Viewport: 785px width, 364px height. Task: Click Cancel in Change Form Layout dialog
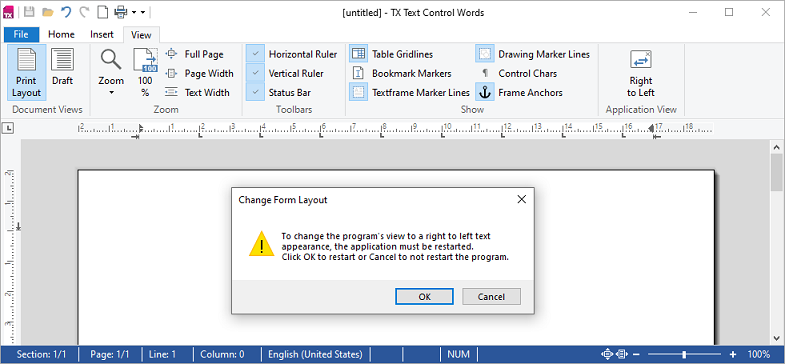click(x=491, y=296)
